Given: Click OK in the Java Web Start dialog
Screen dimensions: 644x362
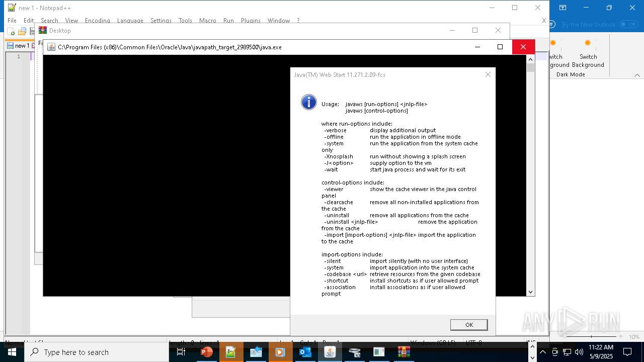Looking at the screenshot, I should click(468, 325).
